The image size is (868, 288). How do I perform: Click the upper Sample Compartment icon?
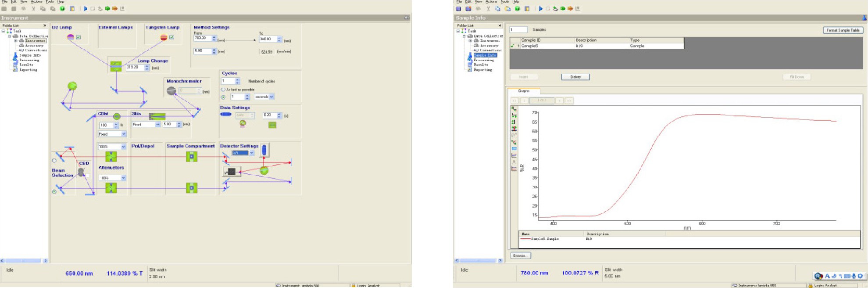pos(191,156)
